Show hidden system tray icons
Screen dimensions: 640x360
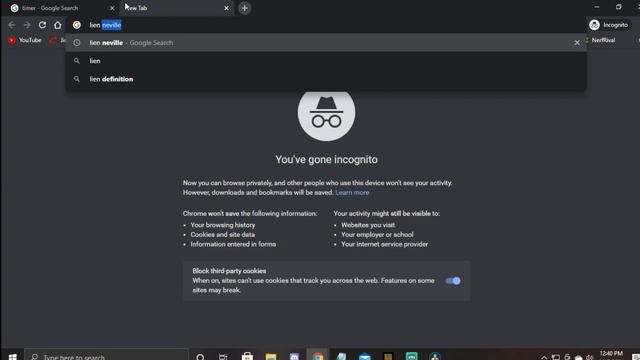pyautogui.click(x=544, y=357)
